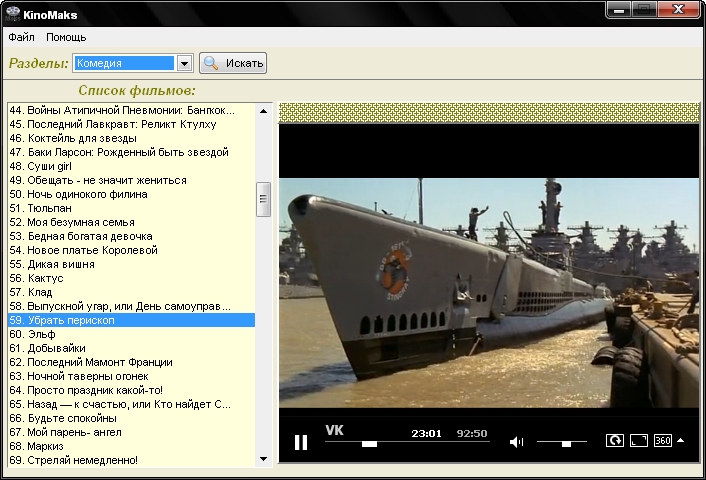Select film 54. Новое платье Королевой
Viewport: 706px width, 480px height.
coord(131,250)
